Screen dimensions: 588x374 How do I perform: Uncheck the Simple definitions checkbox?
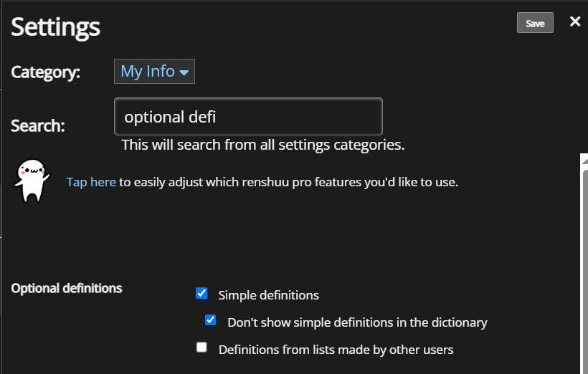coord(201,293)
